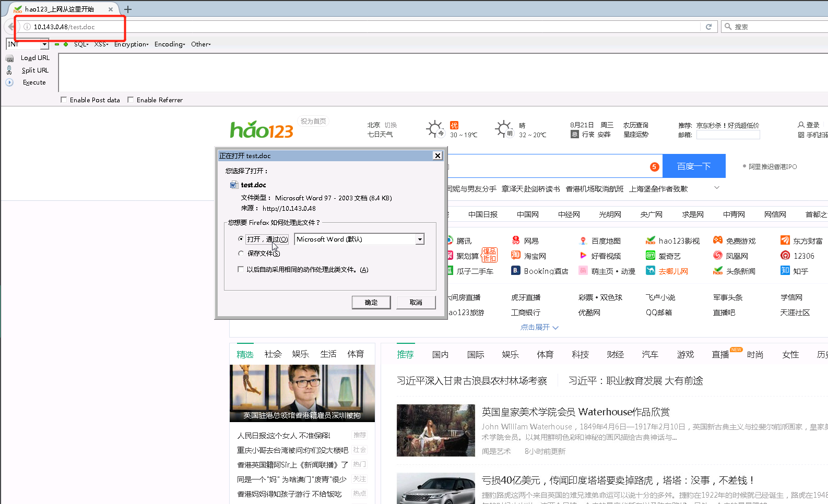Open the Encoding menu in HackBar
Image resolution: width=828 pixels, height=504 pixels.
[169, 44]
